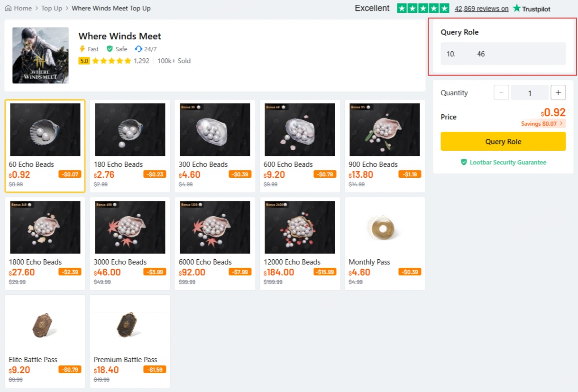Image resolution: width=578 pixels, height=392 pixels.
Task: Select the 12000 Echo Beads package
Action: 300,243
